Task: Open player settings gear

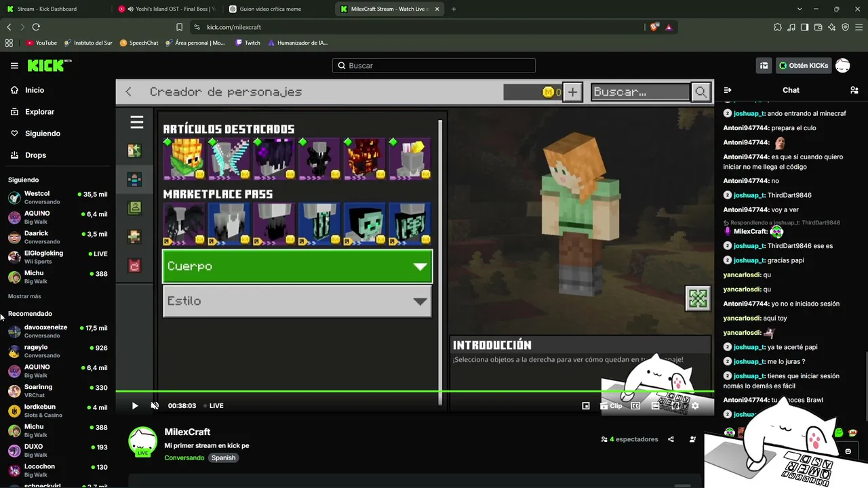Action: 695,406
